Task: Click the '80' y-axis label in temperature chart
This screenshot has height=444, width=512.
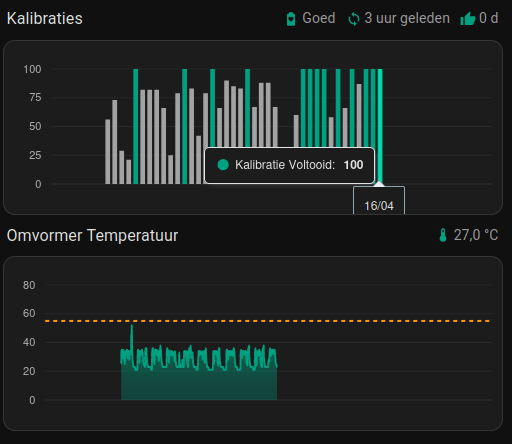Action: (29, 285)
